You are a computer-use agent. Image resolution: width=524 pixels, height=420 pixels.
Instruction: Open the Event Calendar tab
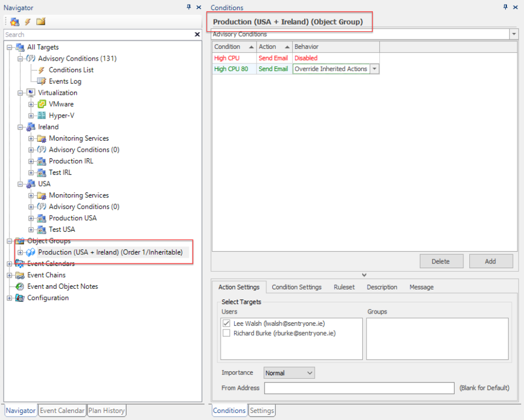click(62, 410)
